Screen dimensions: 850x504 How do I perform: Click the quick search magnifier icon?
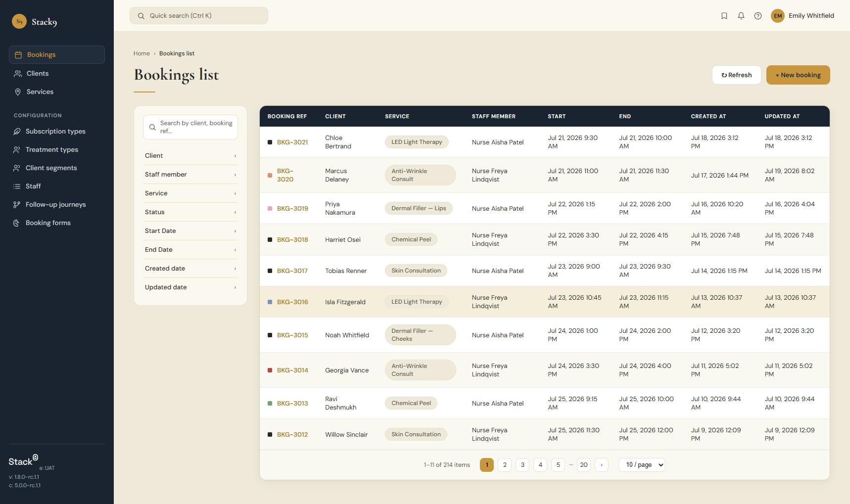coord(141,16)
